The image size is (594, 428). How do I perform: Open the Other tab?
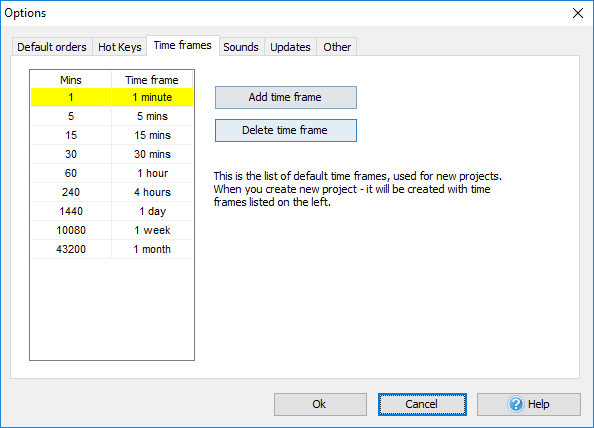click(337, 47)
